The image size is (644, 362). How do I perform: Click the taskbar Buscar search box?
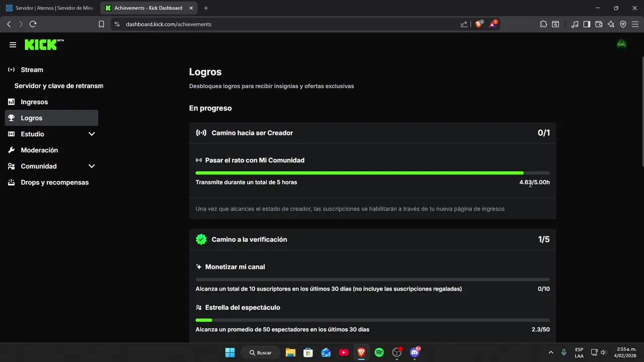pyautogui.click(x=260, y=352)
